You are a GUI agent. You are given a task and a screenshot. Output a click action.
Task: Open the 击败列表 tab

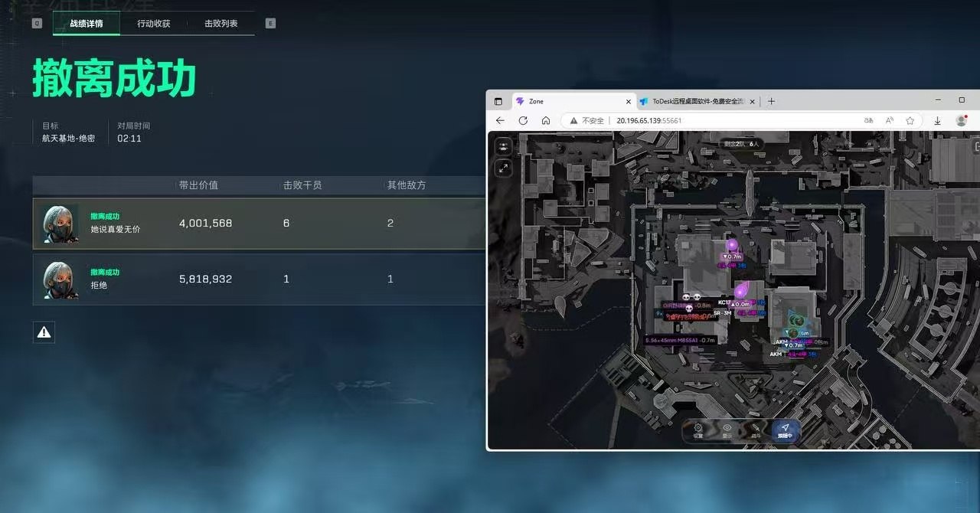pyautogui.click(x=220, y=24)
